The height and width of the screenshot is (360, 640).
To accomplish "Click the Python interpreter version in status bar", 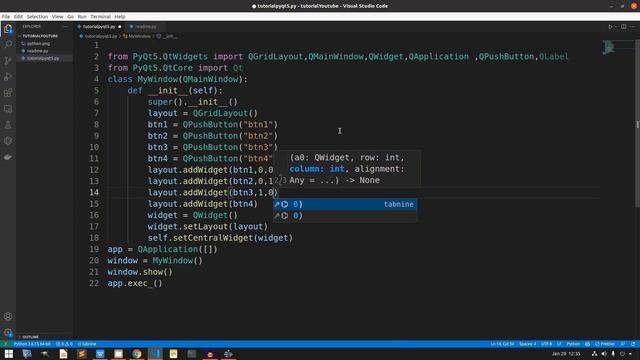I will (32, 344).
